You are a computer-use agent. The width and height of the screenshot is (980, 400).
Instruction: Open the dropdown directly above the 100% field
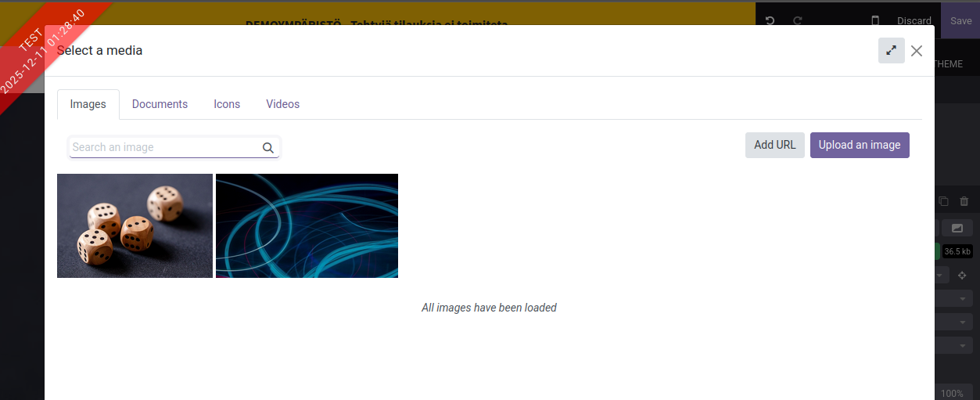point(954,345)
